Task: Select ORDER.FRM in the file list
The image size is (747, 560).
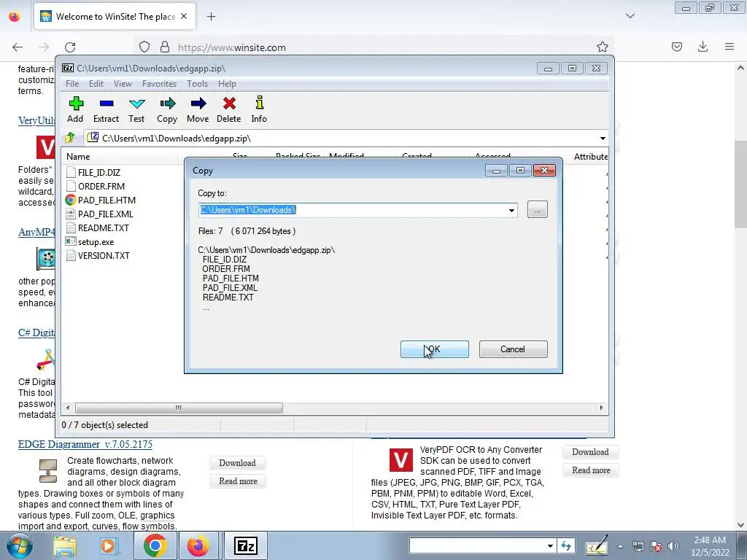Action: coord(101,186)
